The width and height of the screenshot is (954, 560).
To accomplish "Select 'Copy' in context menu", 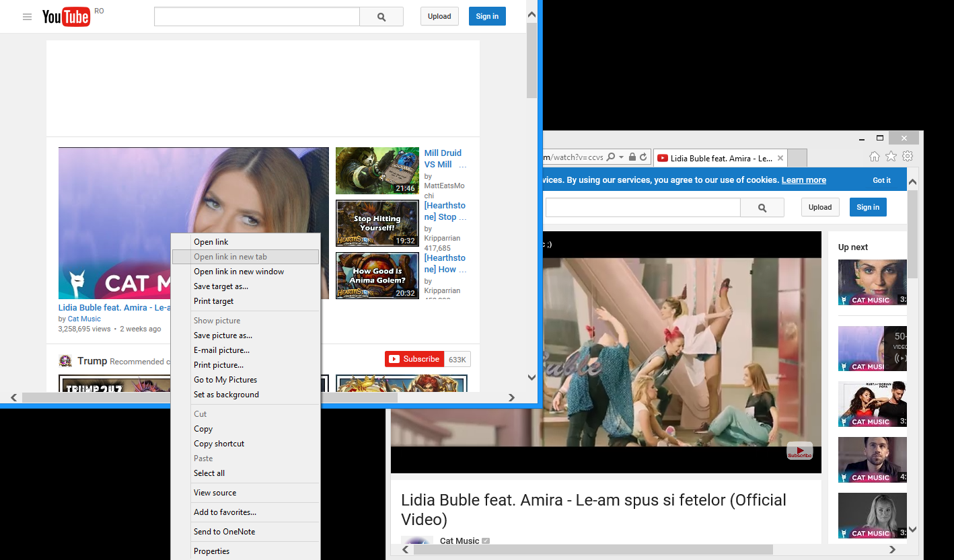I will tap(246, 429).
